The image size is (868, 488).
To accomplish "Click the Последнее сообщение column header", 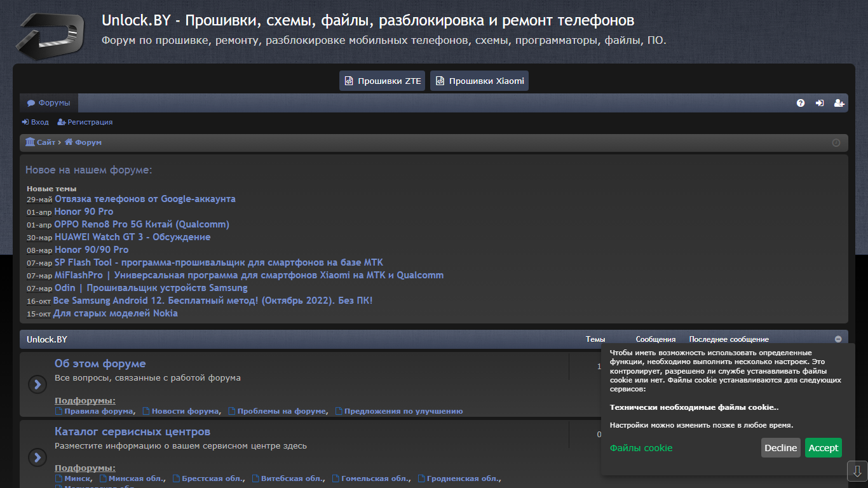I will pos(729,339).
